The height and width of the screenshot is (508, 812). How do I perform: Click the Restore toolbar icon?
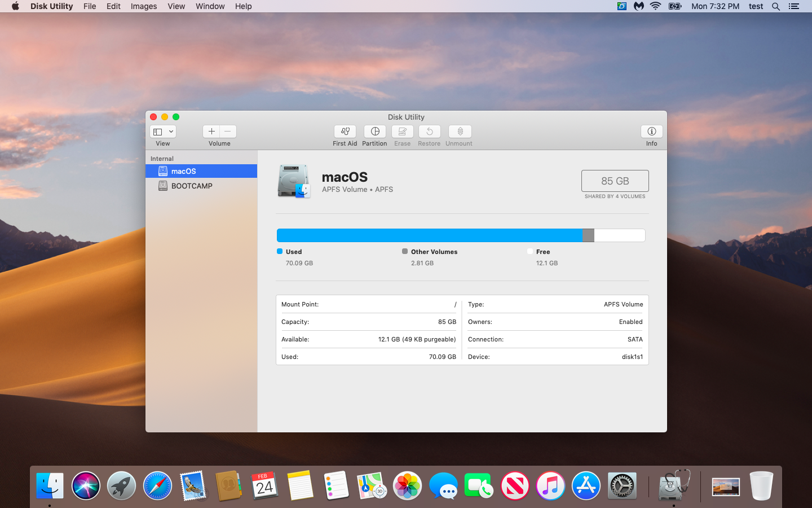(429, 132)
